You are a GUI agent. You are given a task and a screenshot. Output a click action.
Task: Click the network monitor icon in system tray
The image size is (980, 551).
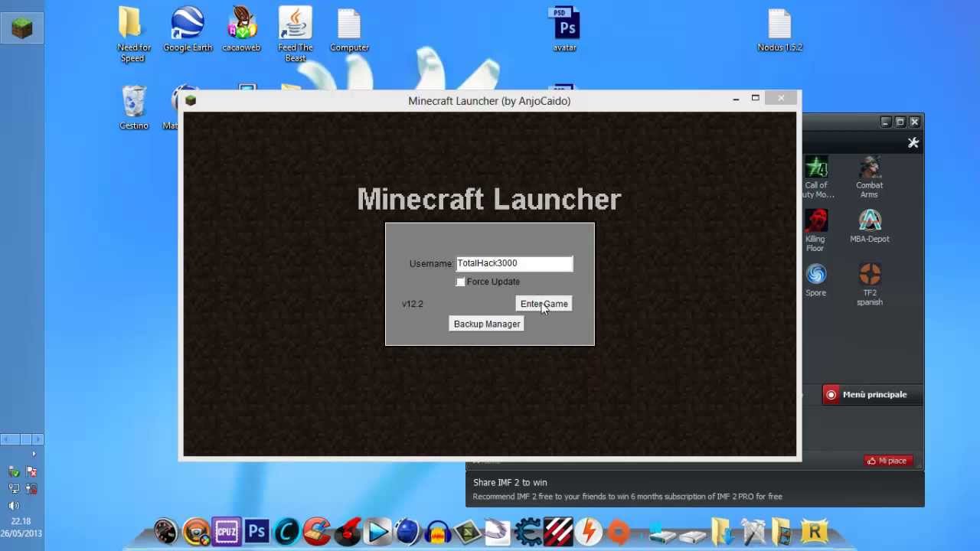coord(14,488)
